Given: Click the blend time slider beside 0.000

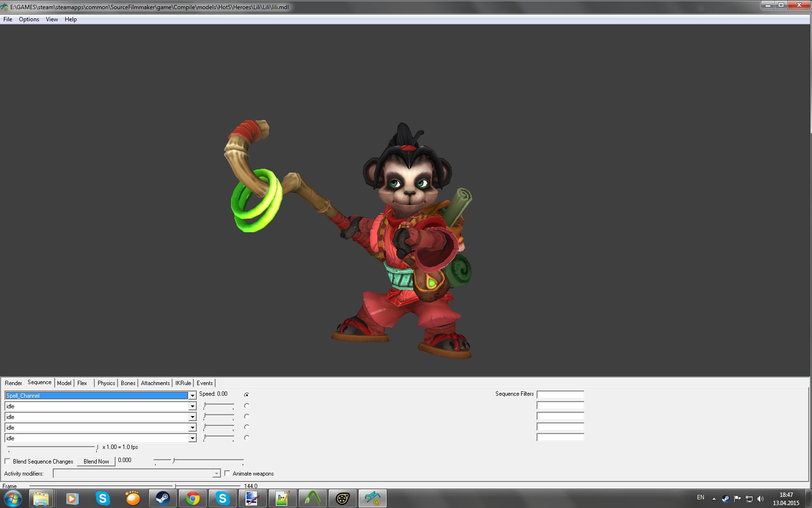Looking at the screenshot, I should [x=199, y=461].
